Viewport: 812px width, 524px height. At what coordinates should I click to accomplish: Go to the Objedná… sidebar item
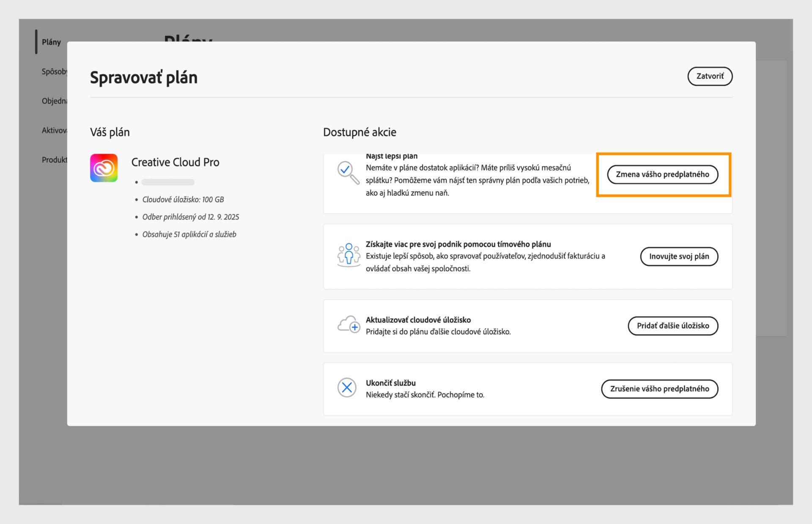(54, 101)
